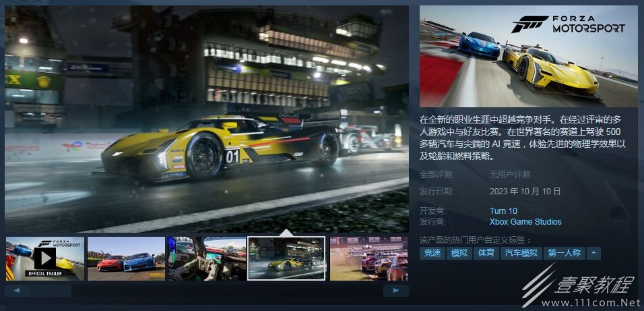Click the right scroll arrow below thumbnails
The width and height of the screenshot is (644, 311).
[396, 291]
